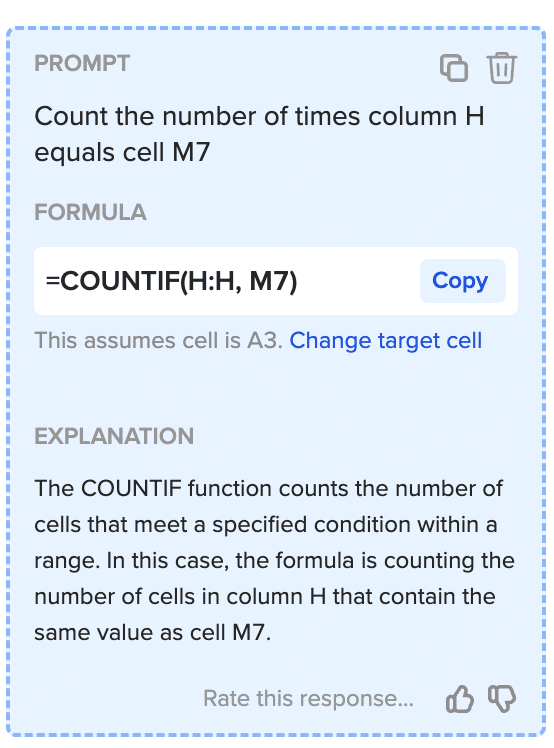Duplicate this prompt card with the copy icon
This screenshot has width=554, height=748.
[453, 68]
